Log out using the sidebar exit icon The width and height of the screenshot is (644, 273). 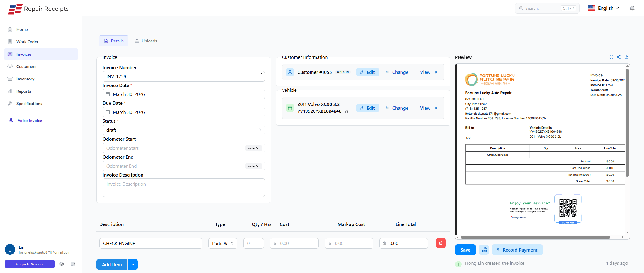[x=73, y=264]
